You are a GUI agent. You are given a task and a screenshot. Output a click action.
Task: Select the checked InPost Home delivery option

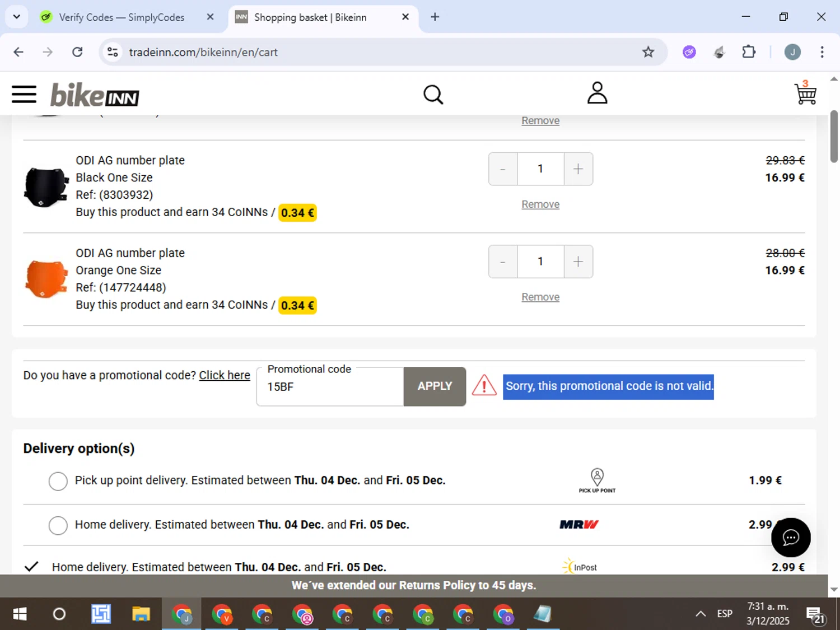point(31,566)
